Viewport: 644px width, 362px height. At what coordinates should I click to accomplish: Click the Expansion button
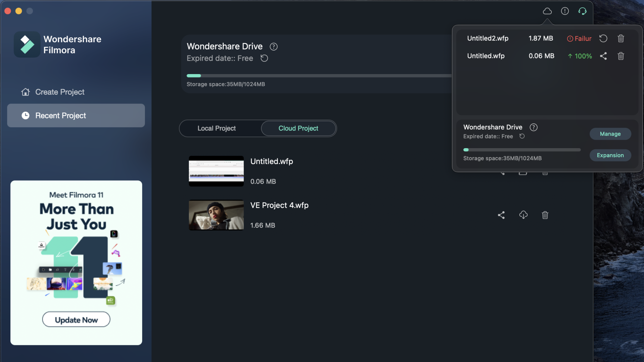click(x=610, y=155)
